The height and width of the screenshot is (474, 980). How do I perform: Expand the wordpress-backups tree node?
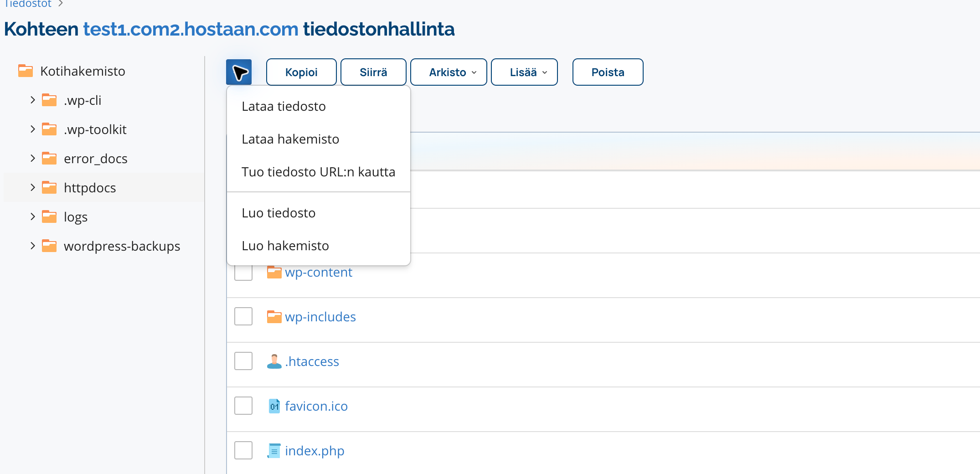(32, 246)
